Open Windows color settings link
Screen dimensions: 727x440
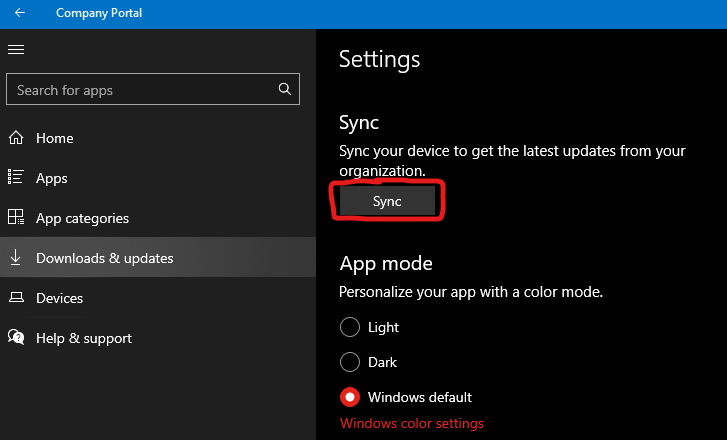click(x=412, y=423)
